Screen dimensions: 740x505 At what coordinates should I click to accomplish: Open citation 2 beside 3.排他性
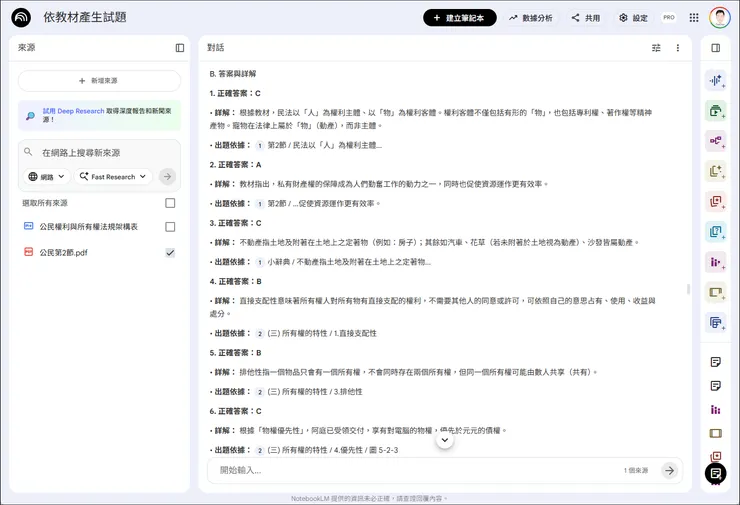(260, 392)
